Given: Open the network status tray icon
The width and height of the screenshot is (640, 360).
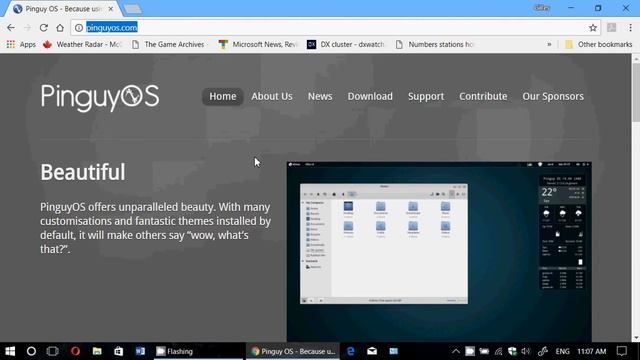Looking at the screenshot, I should [498, 351].
